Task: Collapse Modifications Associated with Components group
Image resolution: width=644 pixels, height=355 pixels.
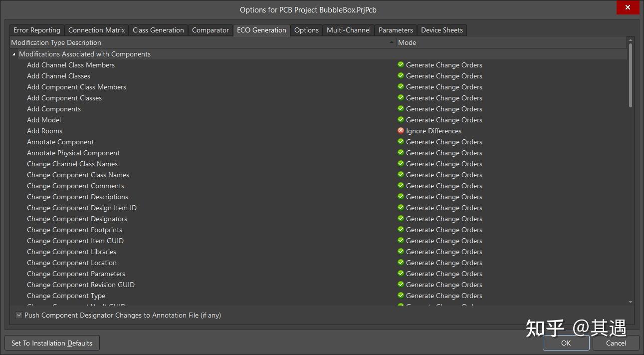Action: (14, 54)
